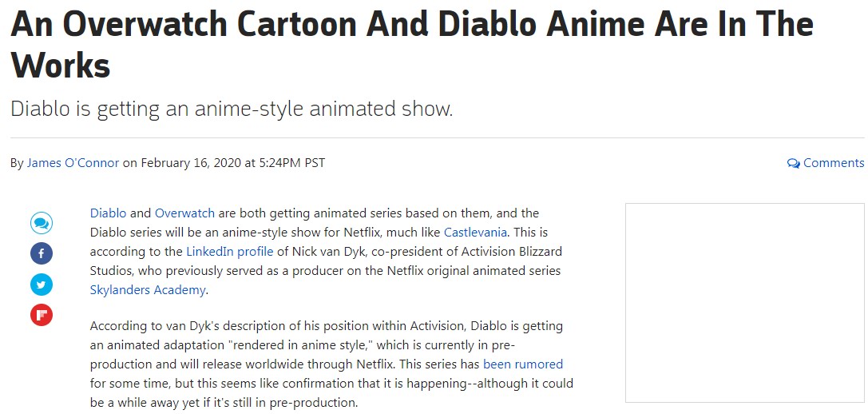Share the article on Facebook
The width and height of the screenshot is (868, 414).
[x=42, y=254]
